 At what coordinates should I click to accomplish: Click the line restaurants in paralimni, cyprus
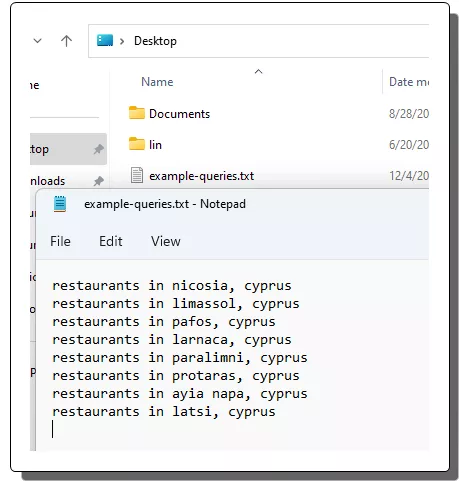point(180,358)
